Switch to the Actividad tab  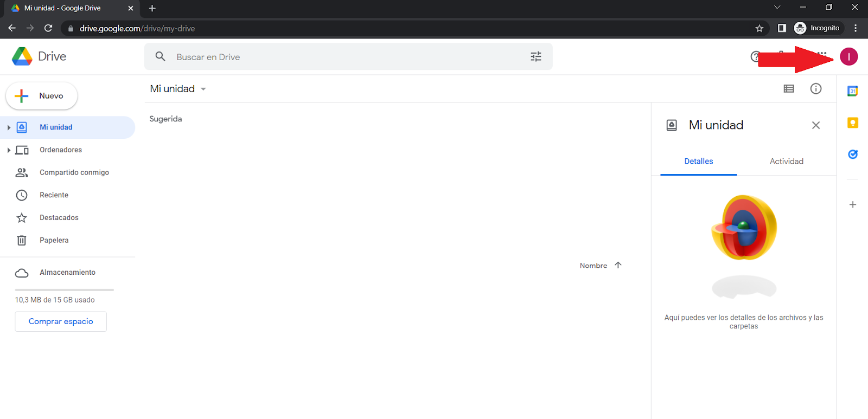[x=787, y=162]
